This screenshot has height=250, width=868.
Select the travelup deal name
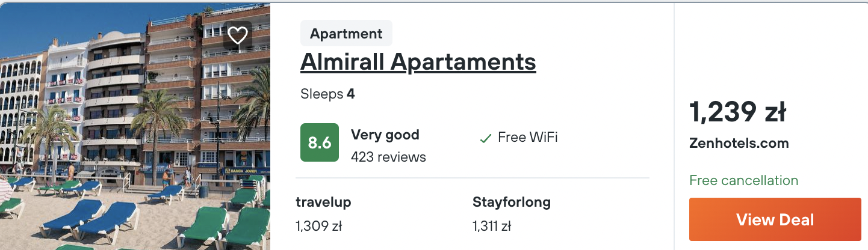click(x=323, y=203)
